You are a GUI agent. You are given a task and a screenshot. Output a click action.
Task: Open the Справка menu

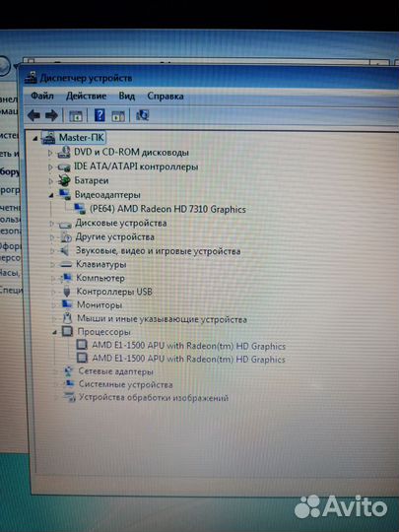(166, 96)
